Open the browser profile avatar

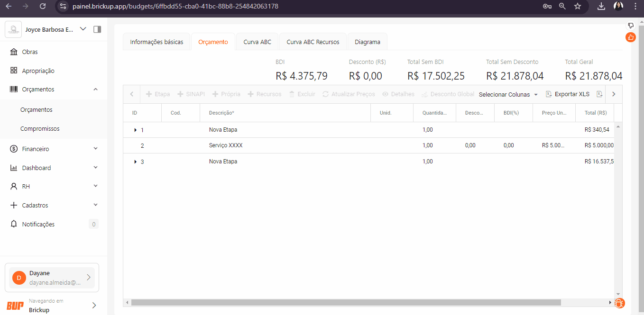point(618,6)
